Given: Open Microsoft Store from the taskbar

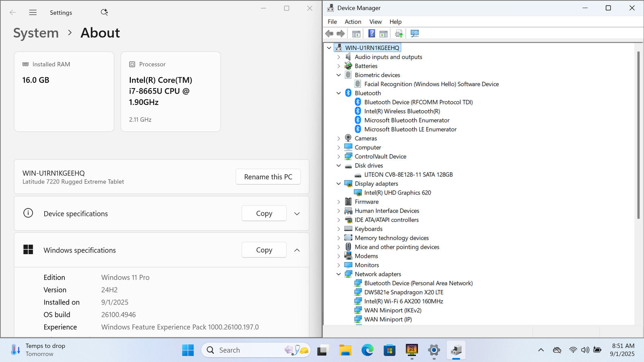Looking at the screenshot, I should (x=389, y=350).
